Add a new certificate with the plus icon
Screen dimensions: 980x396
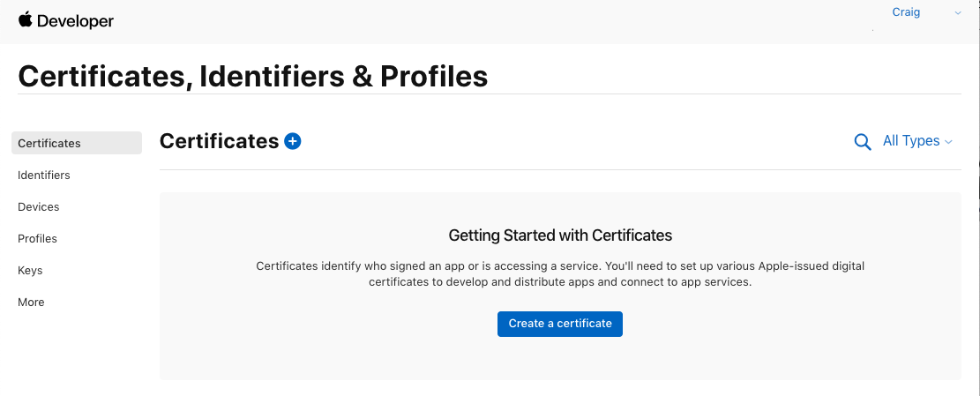[293, 141]
